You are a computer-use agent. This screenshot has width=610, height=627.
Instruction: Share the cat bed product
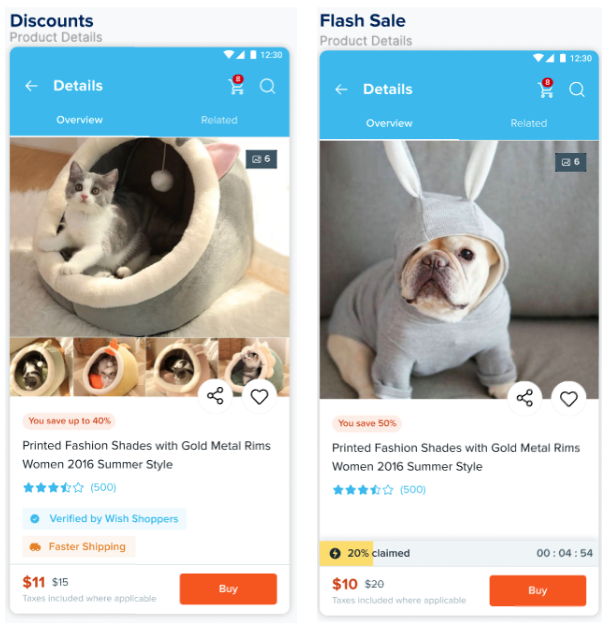[215, 397]
